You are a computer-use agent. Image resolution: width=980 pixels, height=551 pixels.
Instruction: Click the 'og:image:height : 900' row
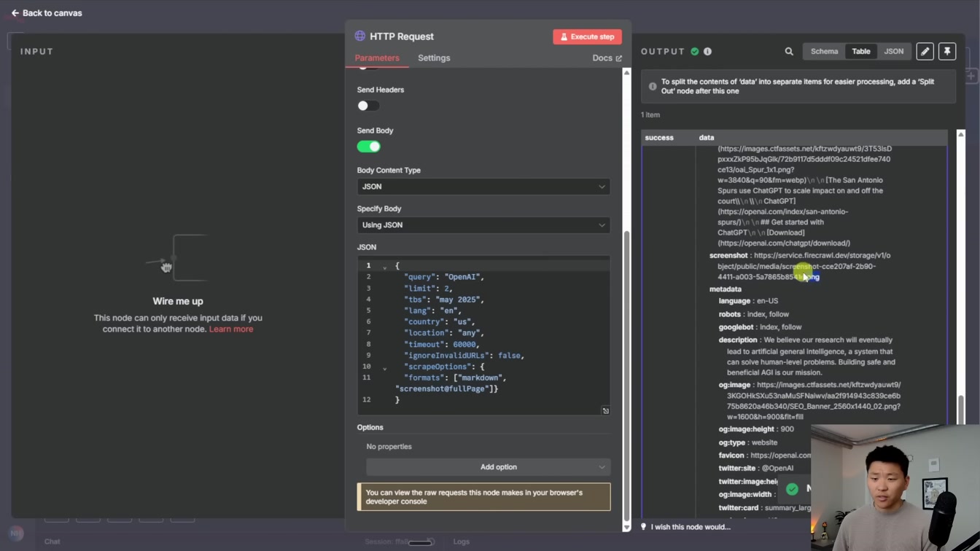756,429
